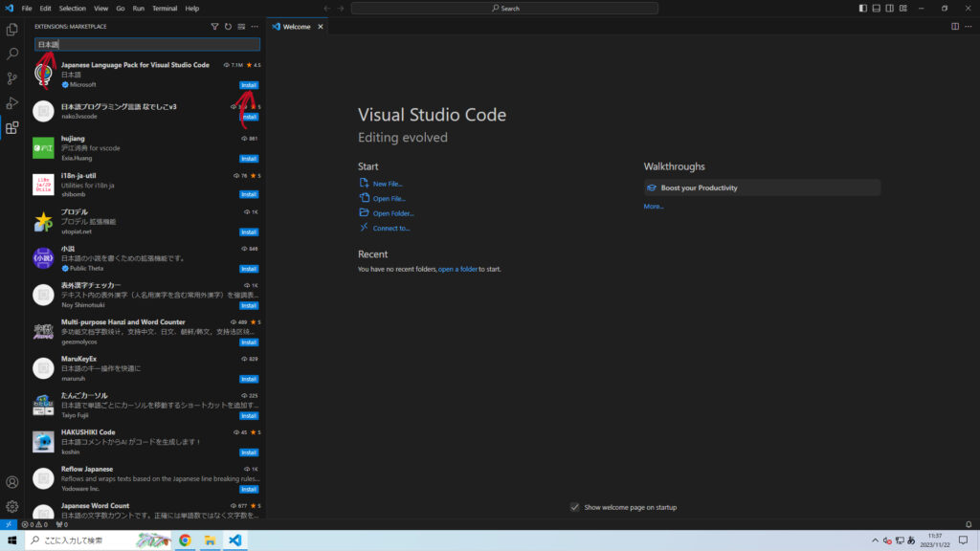980x551 pixels.
Task: Filter extensions with the funnel icon
Action: point(214,27)
